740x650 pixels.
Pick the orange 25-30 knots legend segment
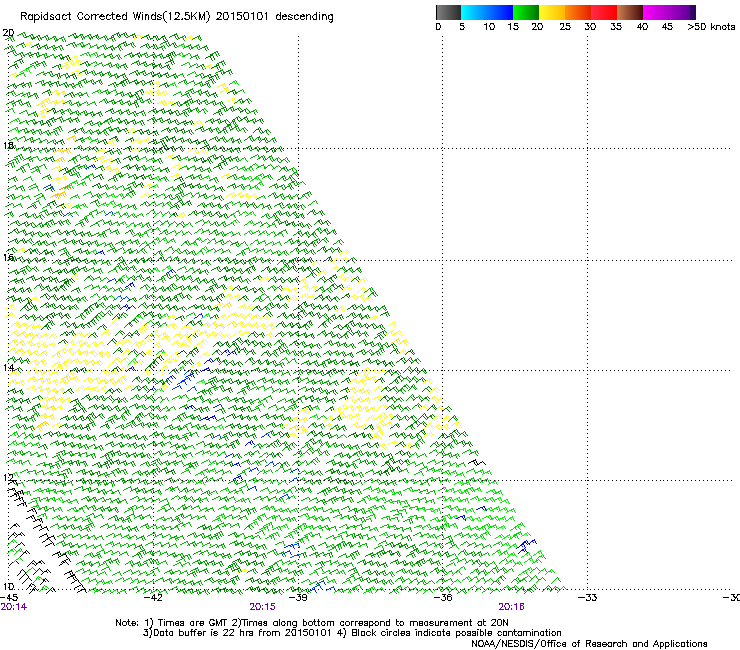(578, 12)
